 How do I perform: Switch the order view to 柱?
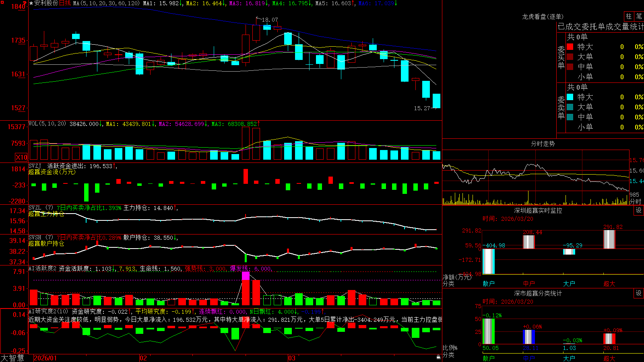pos(629,16)
